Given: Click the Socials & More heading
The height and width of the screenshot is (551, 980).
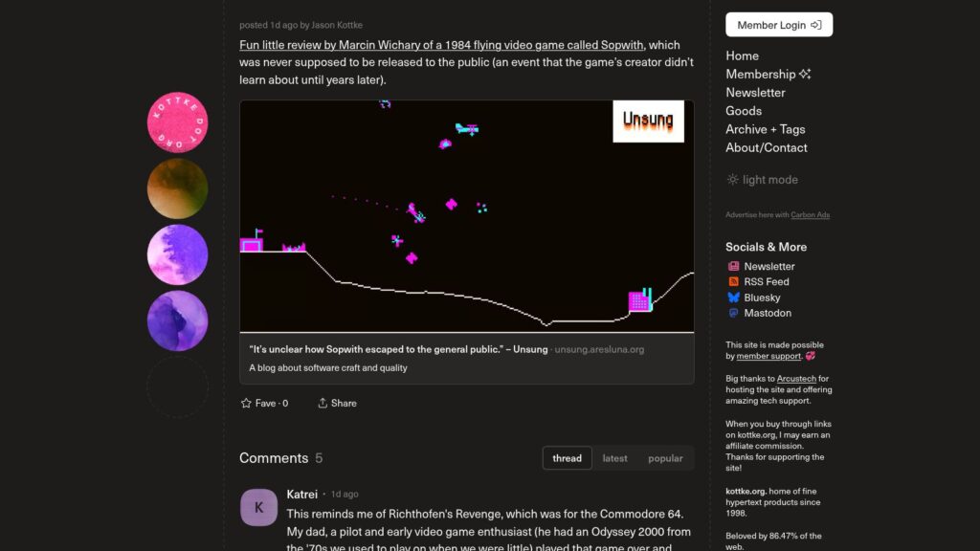Looking at the screenshot, I should (767, 247).
